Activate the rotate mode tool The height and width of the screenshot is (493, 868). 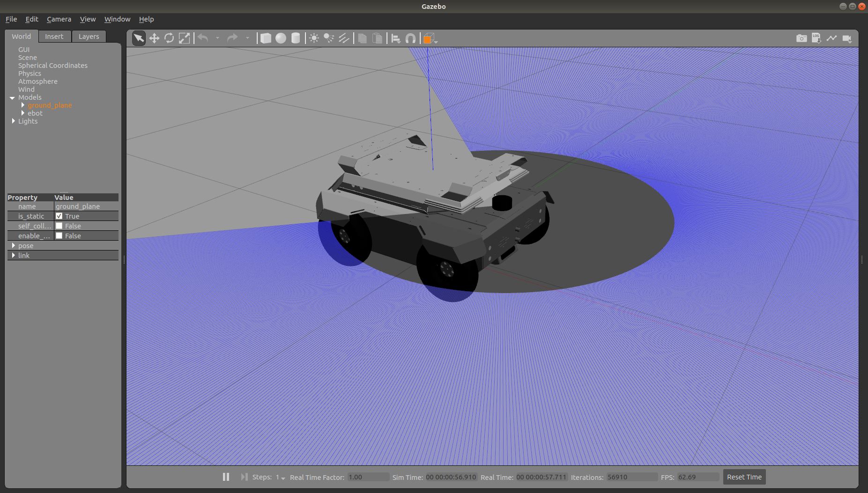pyautogui.click(x=169, y=38)
